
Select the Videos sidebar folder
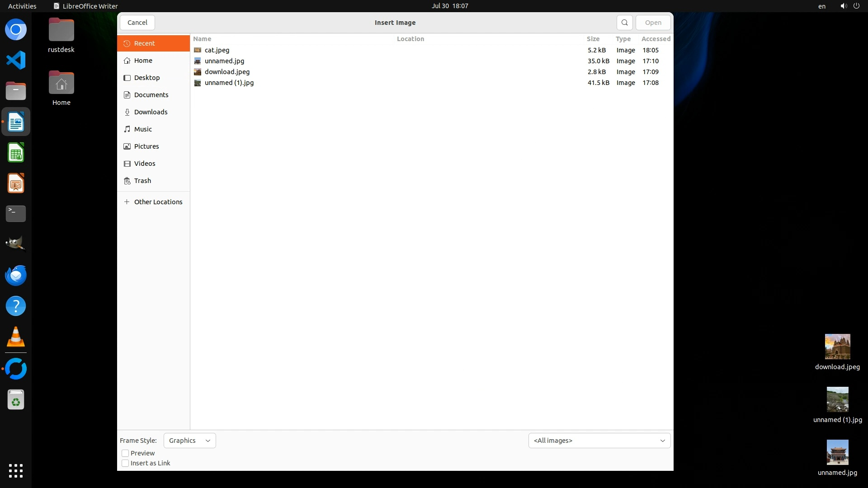pyautogui.click(x=144, y=164)
